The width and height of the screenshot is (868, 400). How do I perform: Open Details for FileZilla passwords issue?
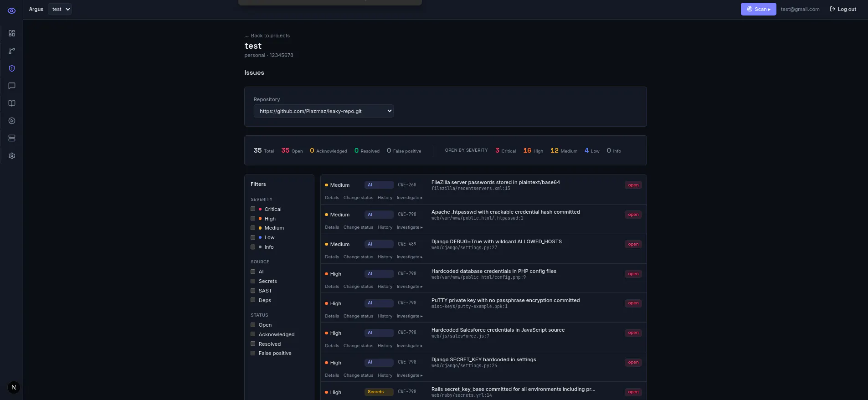[332, 198]
